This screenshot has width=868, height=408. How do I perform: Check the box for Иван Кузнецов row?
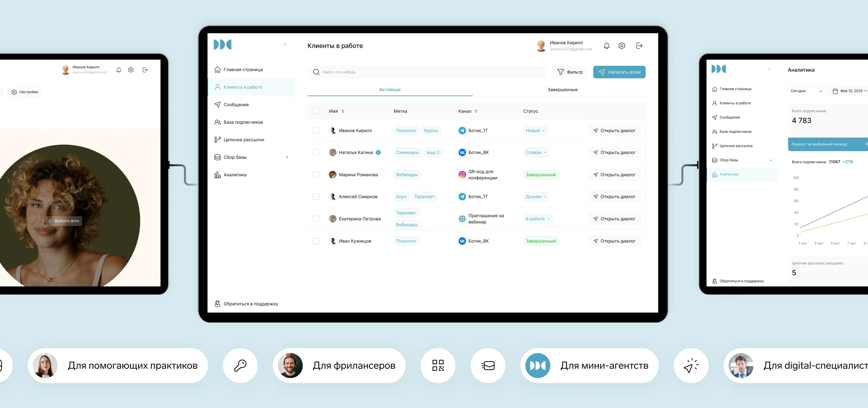[316, 241]
